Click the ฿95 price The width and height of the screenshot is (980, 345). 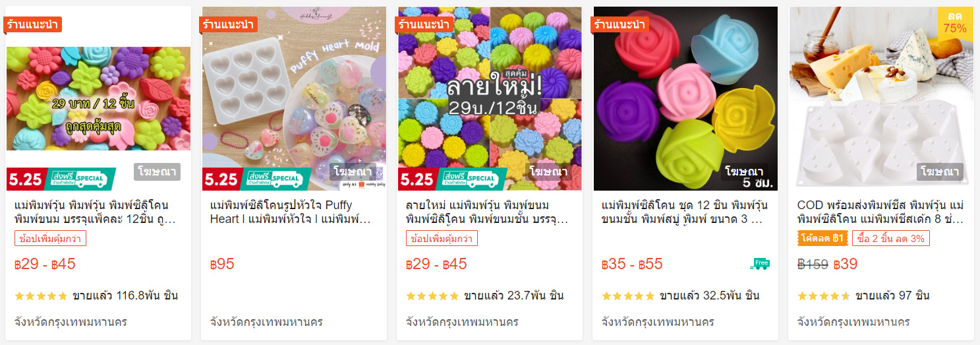click(x=222, y=264)
